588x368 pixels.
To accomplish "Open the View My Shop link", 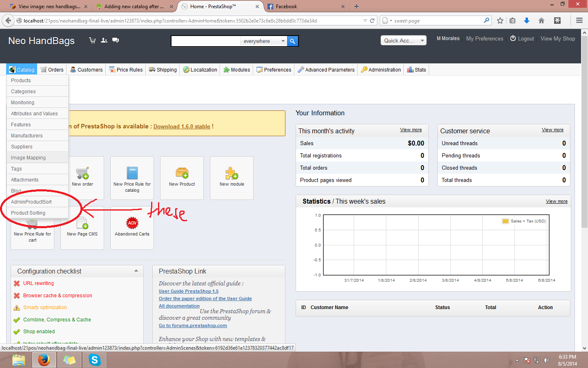I will coord(558,38).
